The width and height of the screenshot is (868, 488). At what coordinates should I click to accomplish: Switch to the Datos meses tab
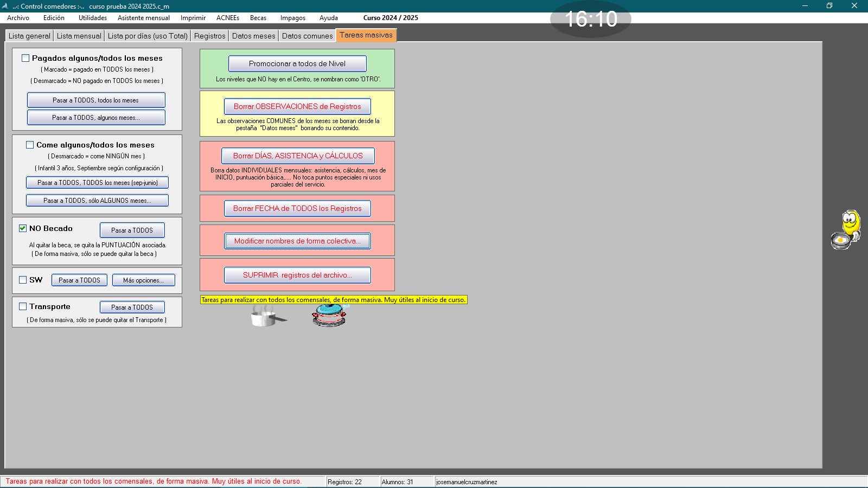click(x=254, y=36)
